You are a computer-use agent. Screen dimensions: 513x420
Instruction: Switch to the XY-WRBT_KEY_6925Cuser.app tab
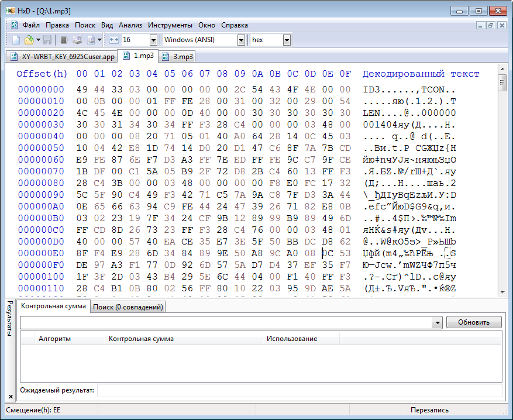tap(62, 57)
